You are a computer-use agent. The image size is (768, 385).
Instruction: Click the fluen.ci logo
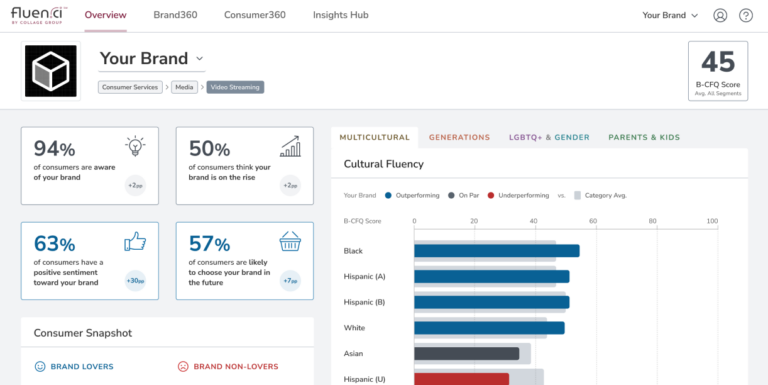coord(39,15)
